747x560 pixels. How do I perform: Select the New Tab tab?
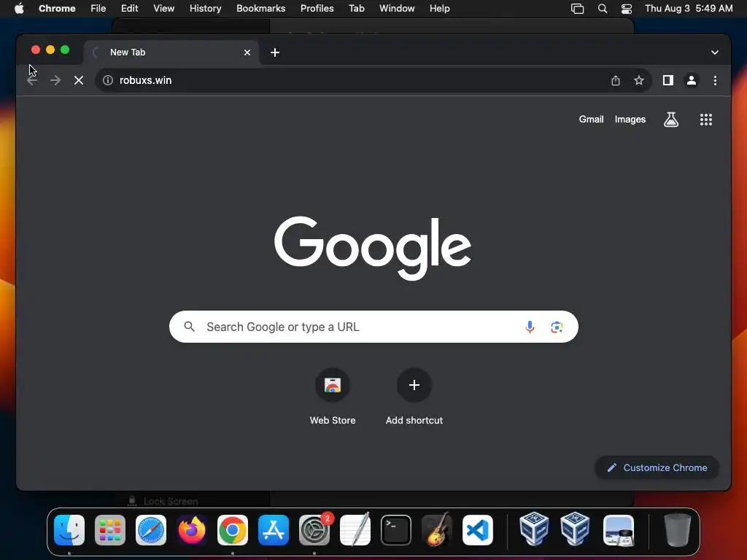click(x=171, y=52)
